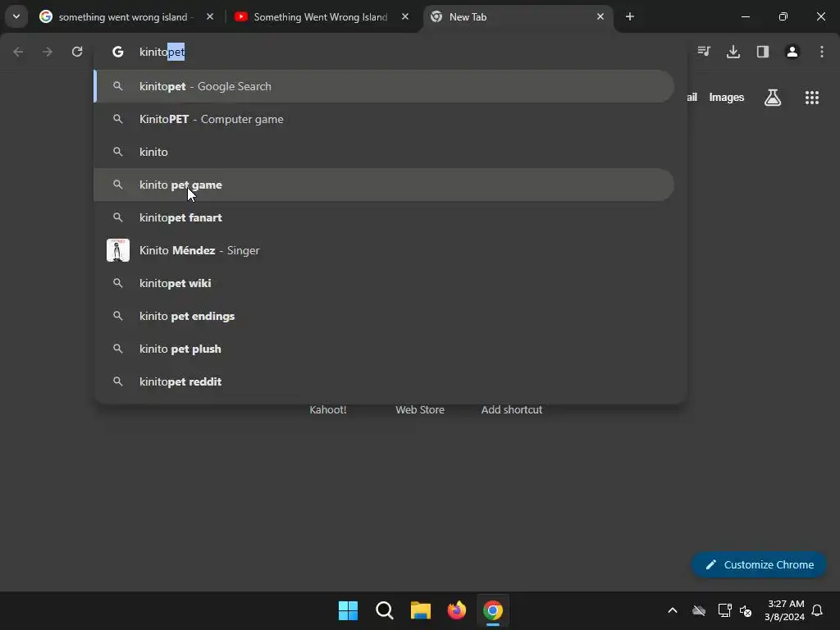840x630 pixels.
Task: Click Customize Chrome button
Action: pos(759,564)
